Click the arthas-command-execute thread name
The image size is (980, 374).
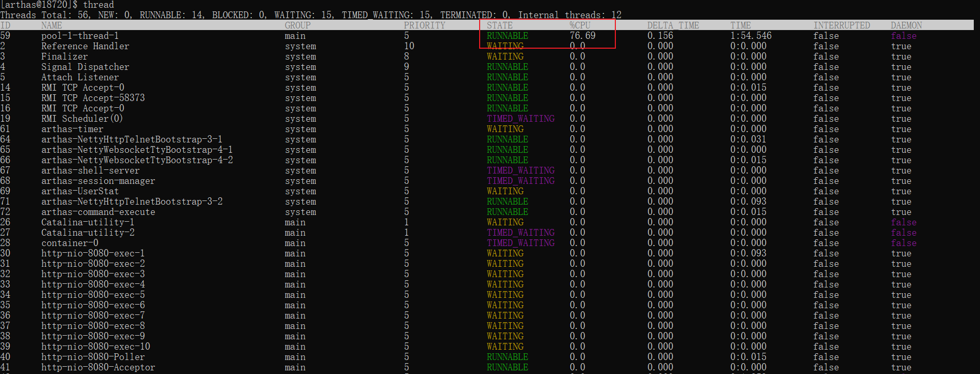tap(98, 212)
